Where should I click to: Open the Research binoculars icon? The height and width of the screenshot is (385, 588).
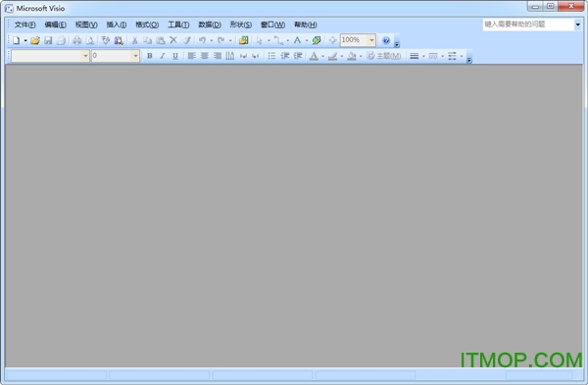click(x=119, y=40)
